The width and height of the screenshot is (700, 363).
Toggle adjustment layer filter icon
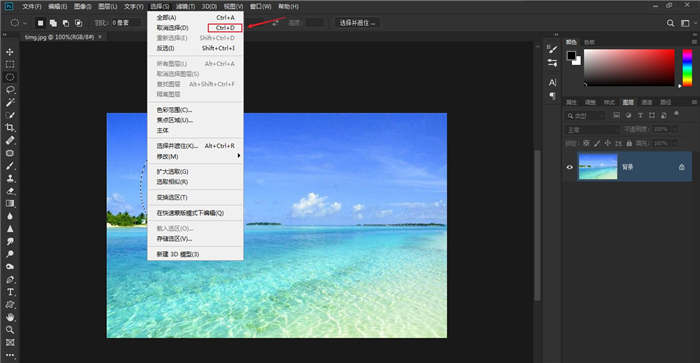[629, 115]
